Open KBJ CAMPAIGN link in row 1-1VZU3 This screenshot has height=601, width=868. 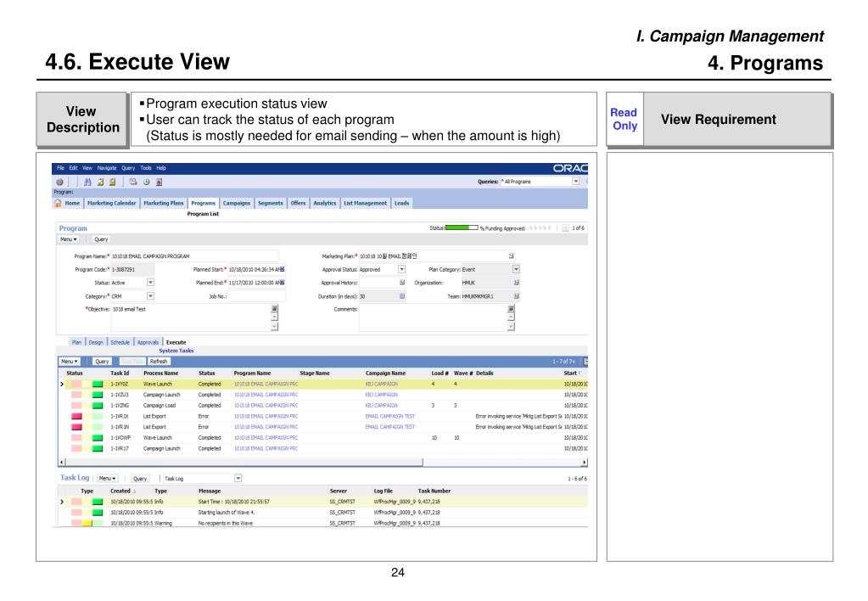click(382, 395)
